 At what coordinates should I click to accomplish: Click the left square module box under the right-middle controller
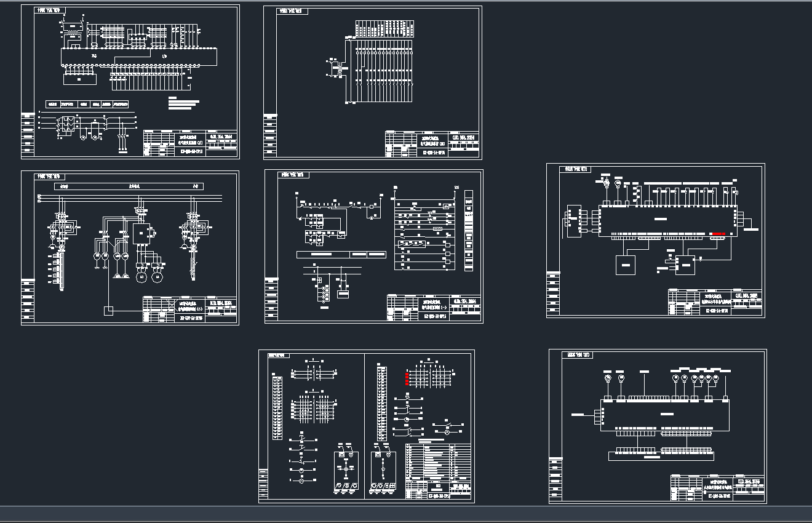[x=626, y=265]
